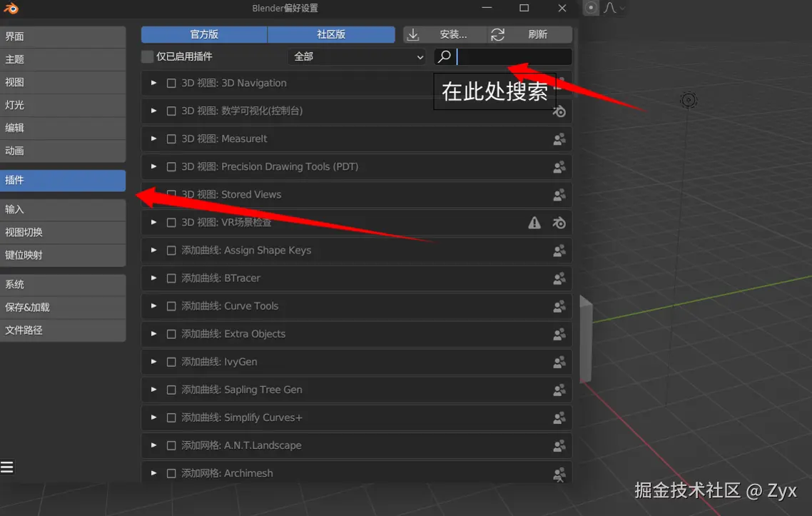Image resolution: width=812 pixels, height=516 pixels.
Task: Click community icon on Extra Objects row
Action: [559, 335]
